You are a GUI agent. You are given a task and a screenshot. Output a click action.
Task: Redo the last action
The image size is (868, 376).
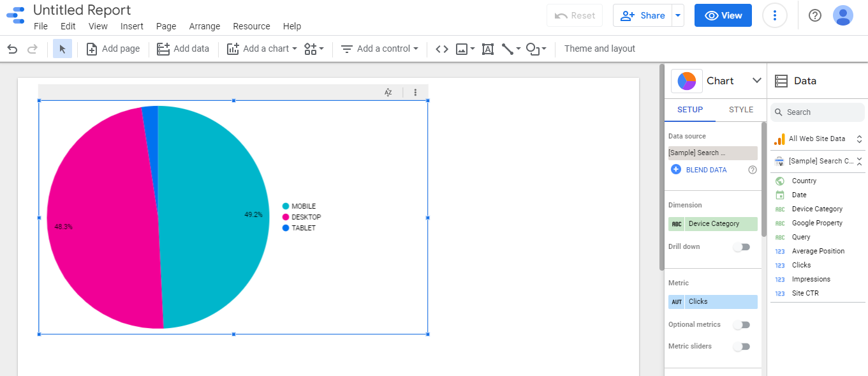click(x=32, y=49)
